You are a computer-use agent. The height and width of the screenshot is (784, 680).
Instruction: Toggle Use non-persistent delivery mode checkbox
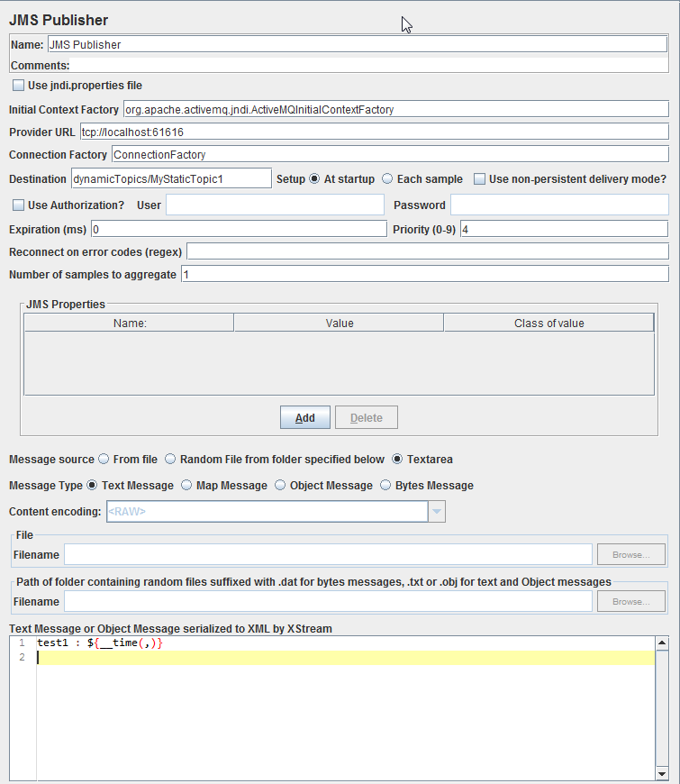(480, 179)
